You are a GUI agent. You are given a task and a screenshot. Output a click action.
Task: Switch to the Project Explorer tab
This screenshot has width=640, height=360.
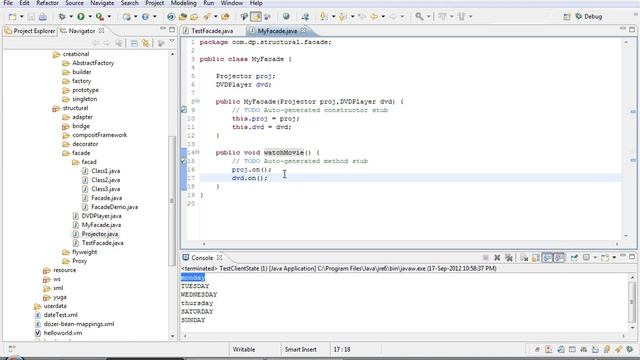tap(30, 31)
